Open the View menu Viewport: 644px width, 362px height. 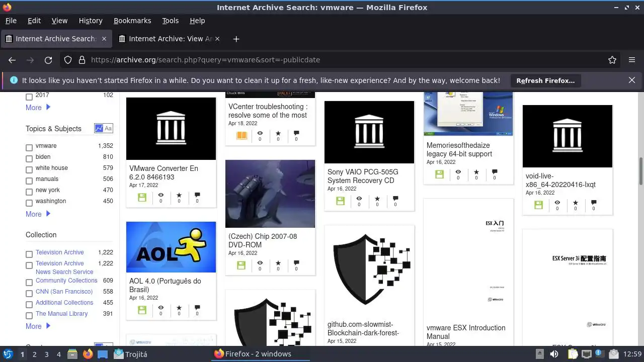pos(59,21)
